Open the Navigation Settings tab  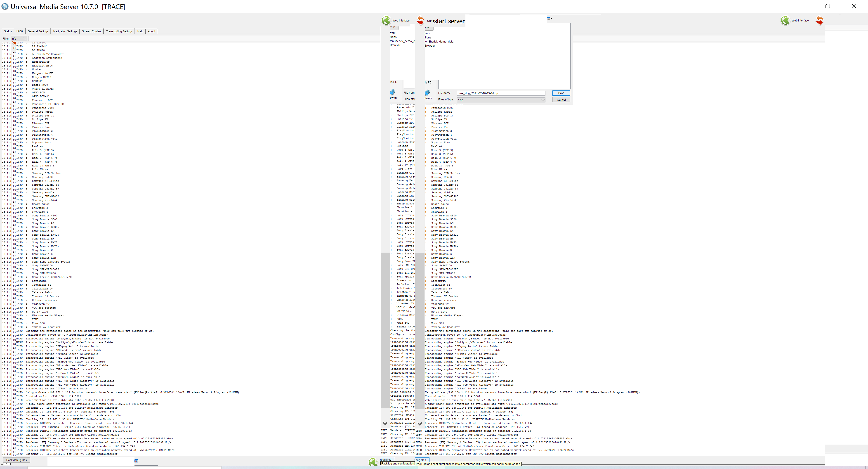[65, 31]
